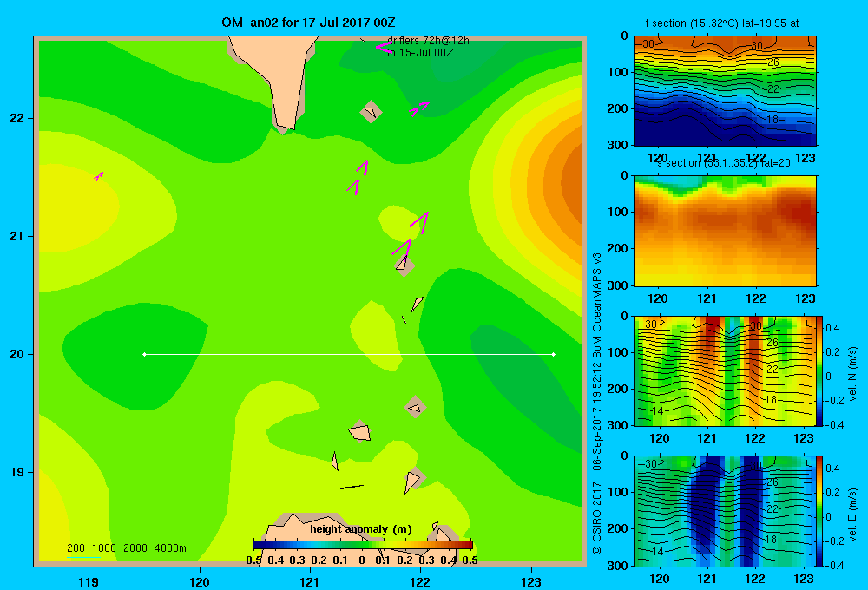The width and height of the screenshot is (868, 590).
Task: Click the vel. N color bar
Action: (x=819, y=370)
